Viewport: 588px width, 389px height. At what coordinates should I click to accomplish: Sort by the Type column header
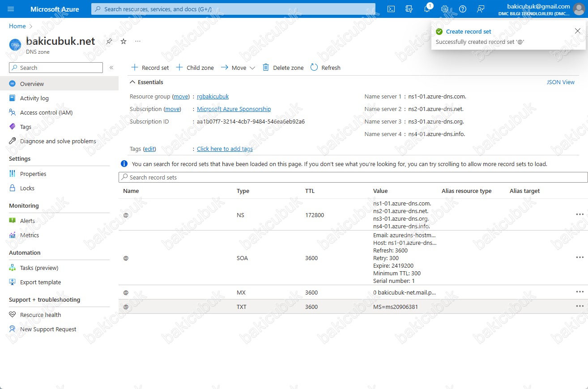(x=243, y=191)
